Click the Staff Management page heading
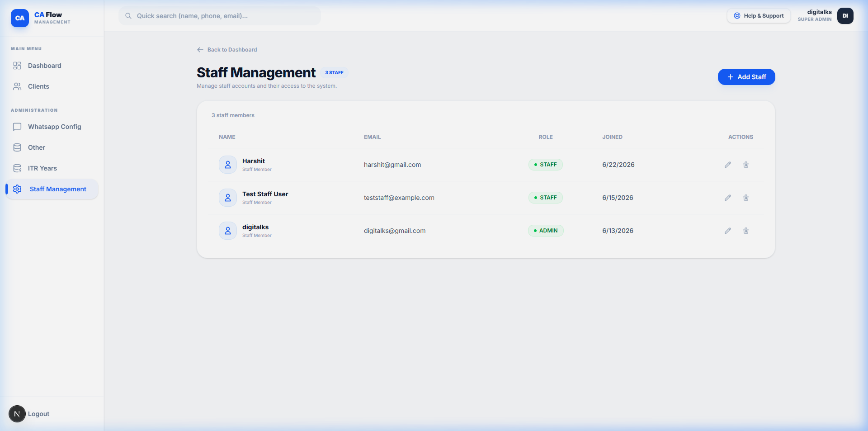 (256, 72)
